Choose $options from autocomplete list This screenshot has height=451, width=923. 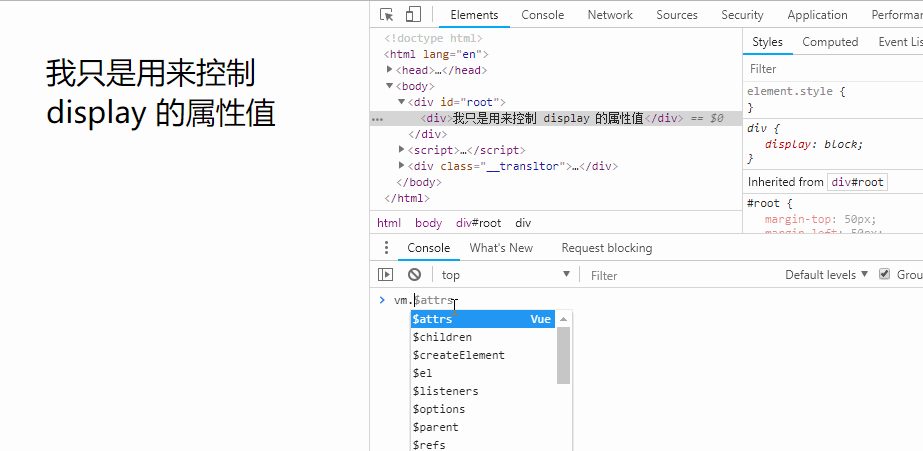483,409
